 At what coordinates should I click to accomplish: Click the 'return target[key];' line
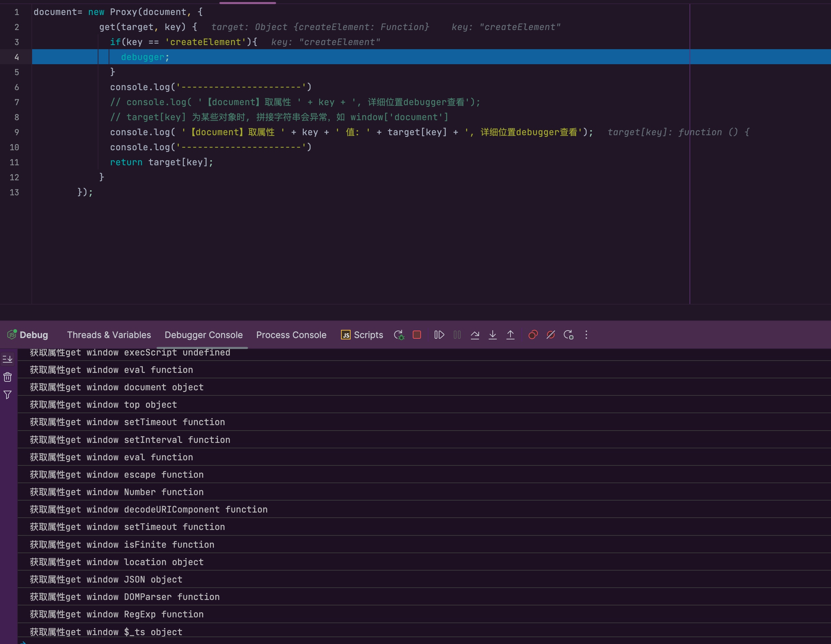(161, 162)
